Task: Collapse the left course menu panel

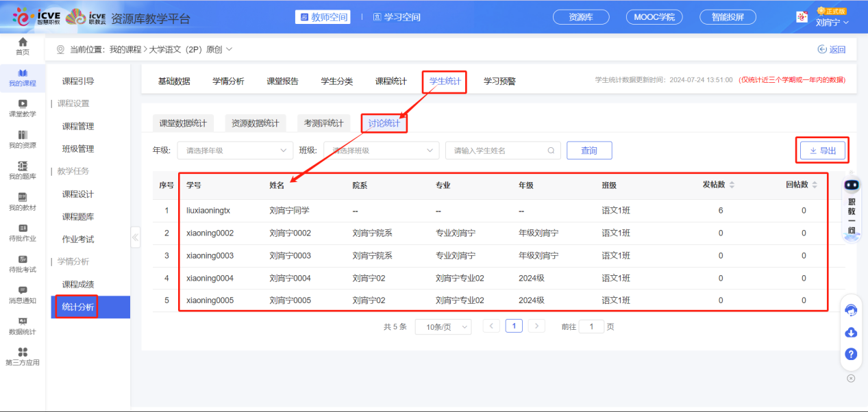Action: (x=135, y=237)
